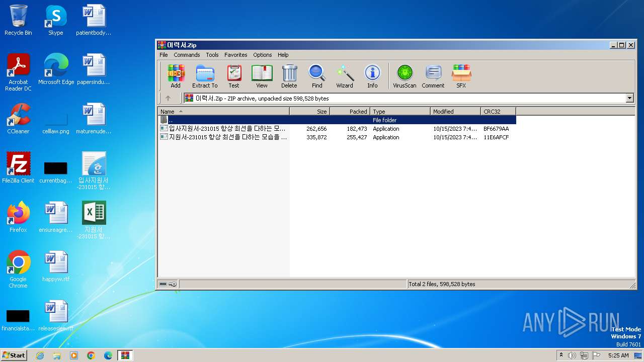Click the Find magnifier icon
Viewport: 644px width, 362px height.
pyautogui.click(x=317, y=76)
